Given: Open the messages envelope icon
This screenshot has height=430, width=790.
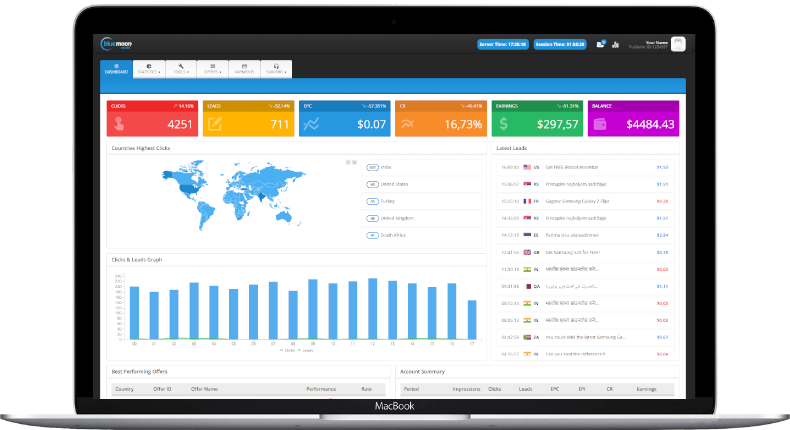Looking at the screenshot, I should 600,44.
